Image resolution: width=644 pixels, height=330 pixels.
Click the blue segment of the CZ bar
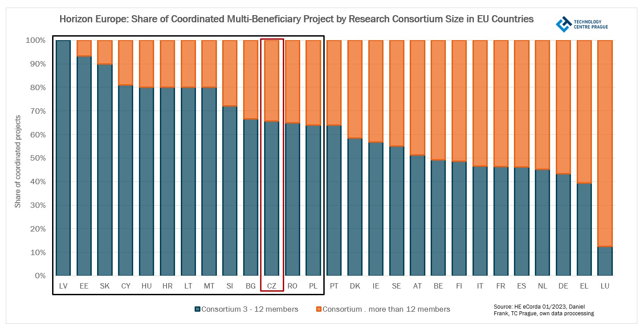pos(272,198)
